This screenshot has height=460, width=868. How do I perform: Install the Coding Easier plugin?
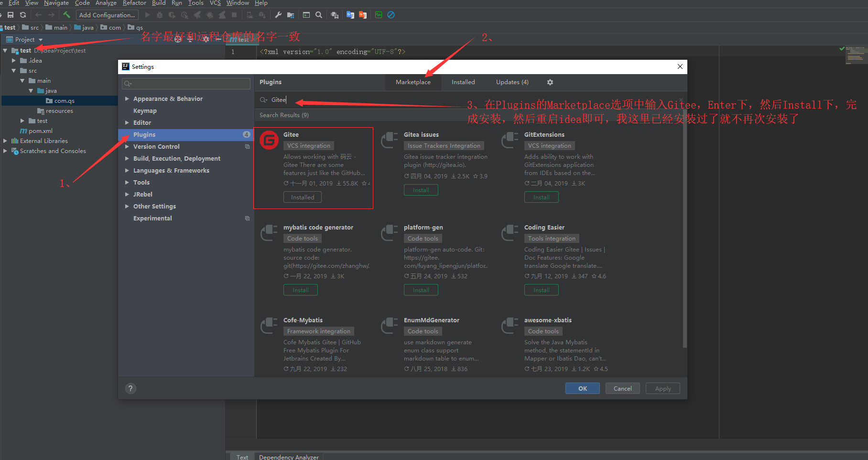[542, 290]
